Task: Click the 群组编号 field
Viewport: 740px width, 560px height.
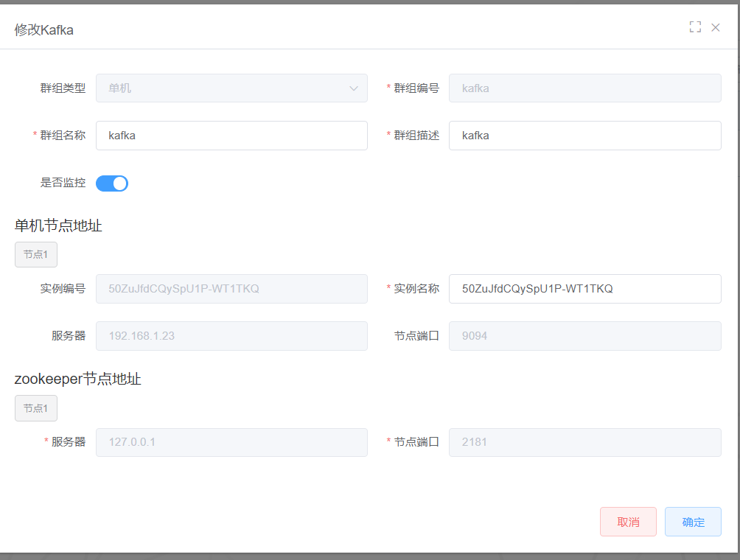Action: [x=584, y=88]
